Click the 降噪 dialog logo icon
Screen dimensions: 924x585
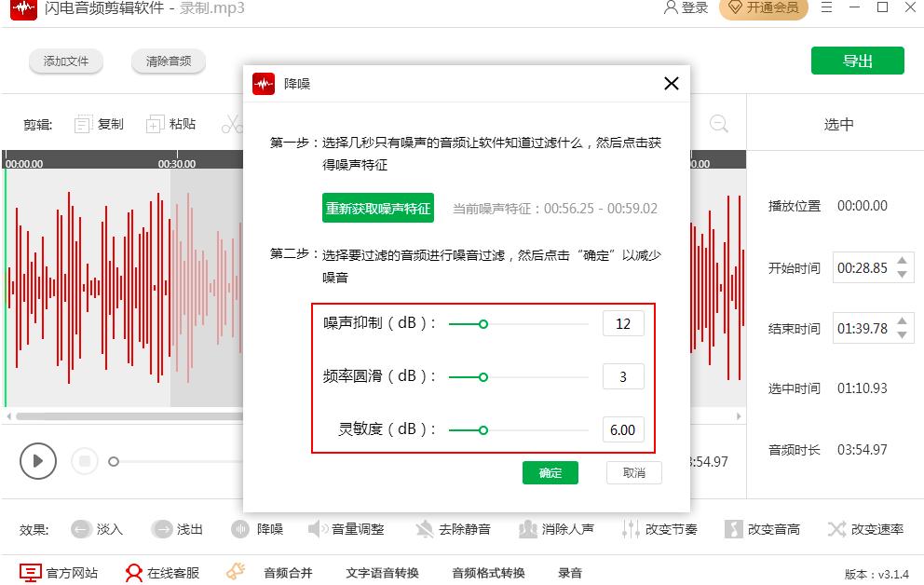pos(264,84)
